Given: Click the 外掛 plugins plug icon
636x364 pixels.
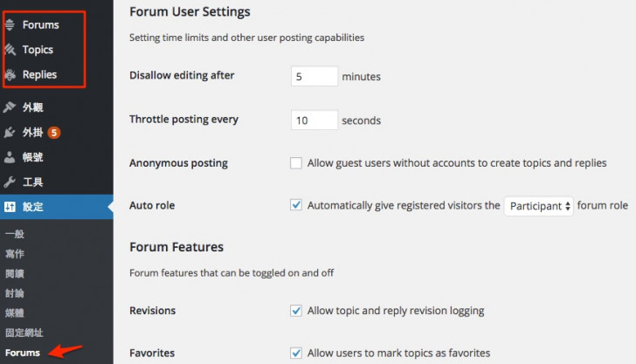Looking at the screenshot, I should click(10, 132).
